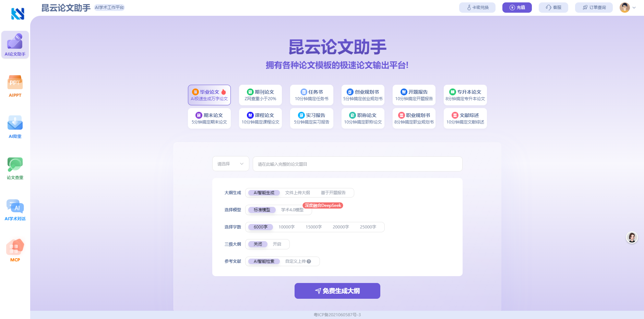Turn on 三级大纲 with 开启
Screen dimensions: 644x319
[x=277, y=244]
